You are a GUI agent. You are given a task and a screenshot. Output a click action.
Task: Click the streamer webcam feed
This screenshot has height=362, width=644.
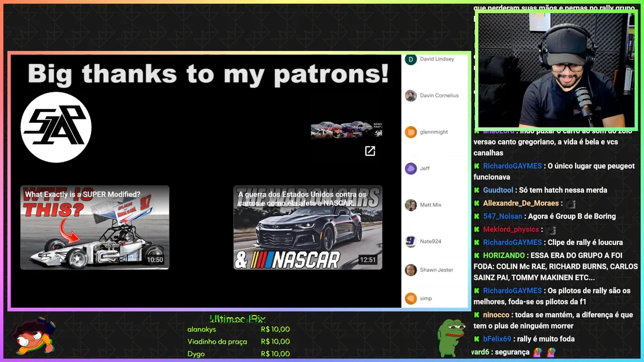(556, 70)
